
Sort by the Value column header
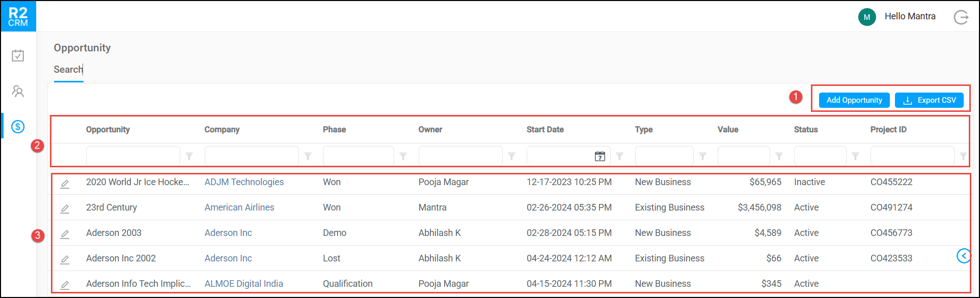(728, 130)
